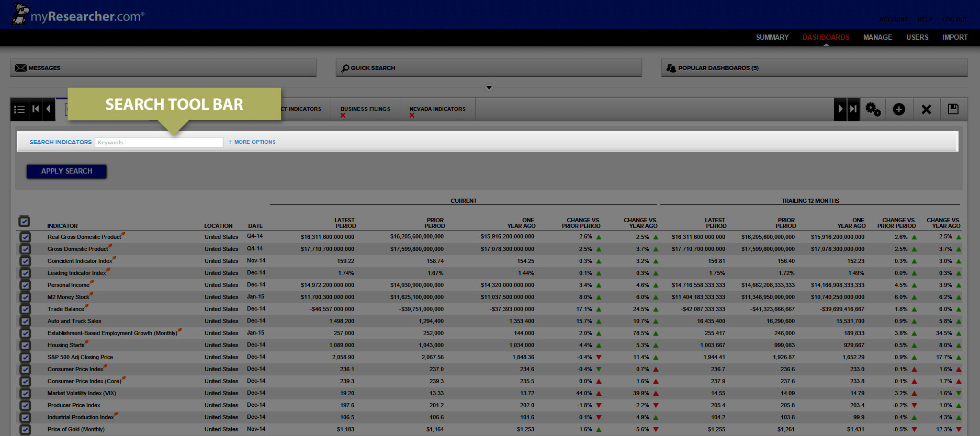
Task: Expand the Quick Search panel
Action: tap(489, 68)
